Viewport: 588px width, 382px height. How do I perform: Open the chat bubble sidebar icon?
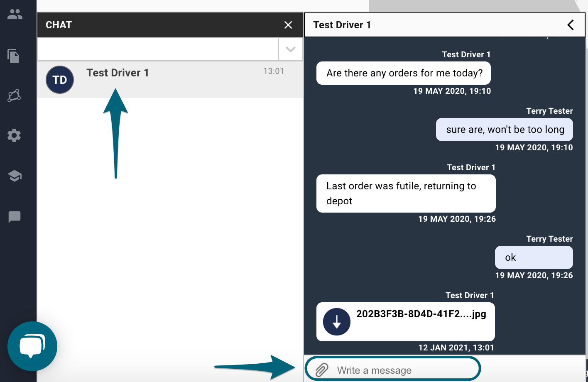coord(15,217)
